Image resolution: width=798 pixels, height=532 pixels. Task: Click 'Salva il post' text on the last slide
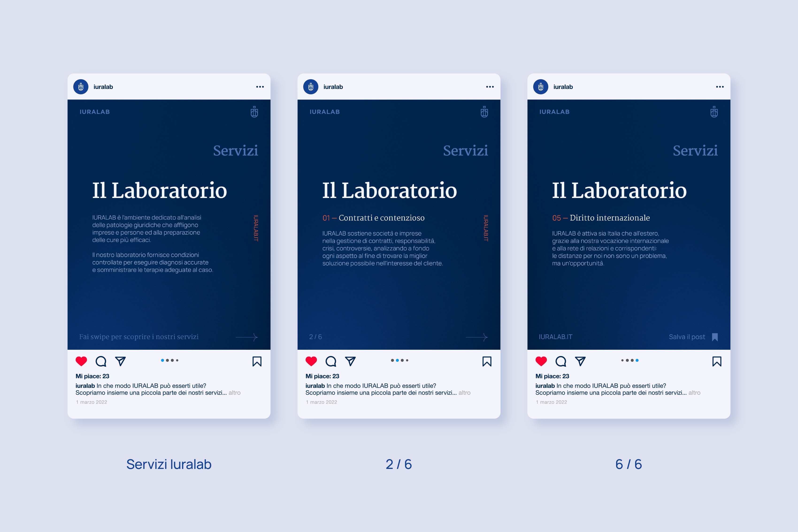[687, 337]
